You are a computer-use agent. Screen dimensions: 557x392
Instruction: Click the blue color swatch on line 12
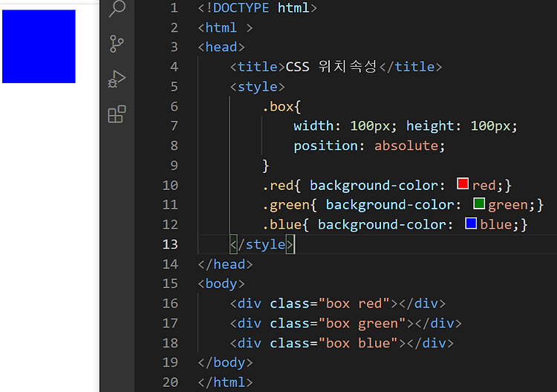tap(471, 223)
